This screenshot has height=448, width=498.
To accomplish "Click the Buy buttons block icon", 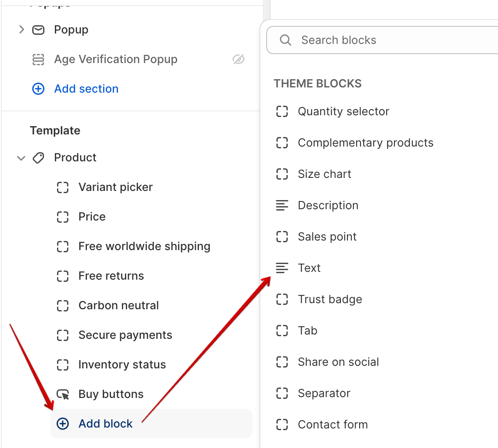I will tap(63, 395).
